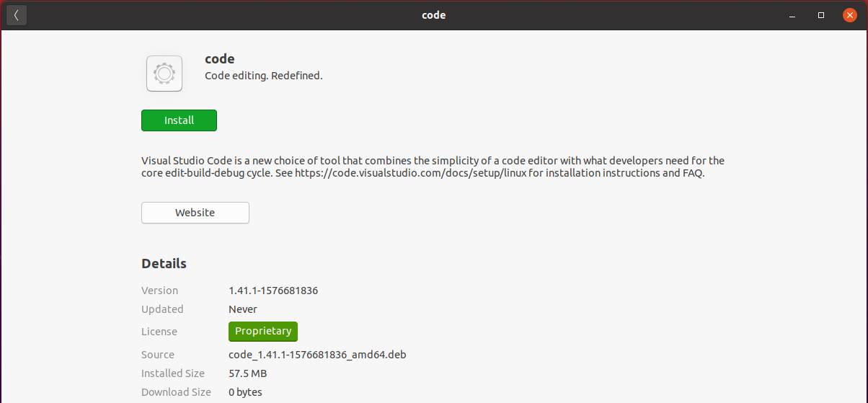The width and height of the screenshot is (868, 403).
Task: Click the 'Code editing. Redefined.' tagline
Action: tap(264, 75)
